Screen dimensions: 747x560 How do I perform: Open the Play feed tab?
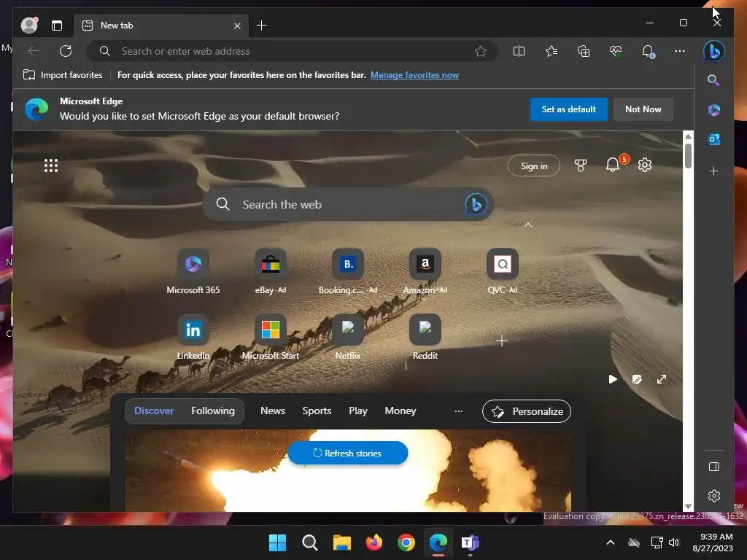pyautogui.click(x=357, y=411)
